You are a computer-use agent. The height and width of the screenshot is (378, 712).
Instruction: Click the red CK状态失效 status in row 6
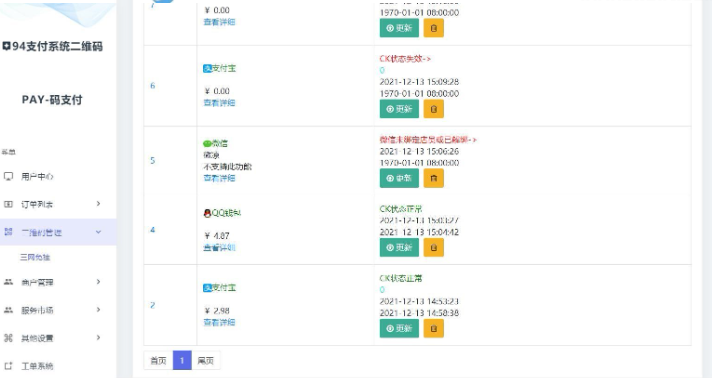click(x=405, y=59)
